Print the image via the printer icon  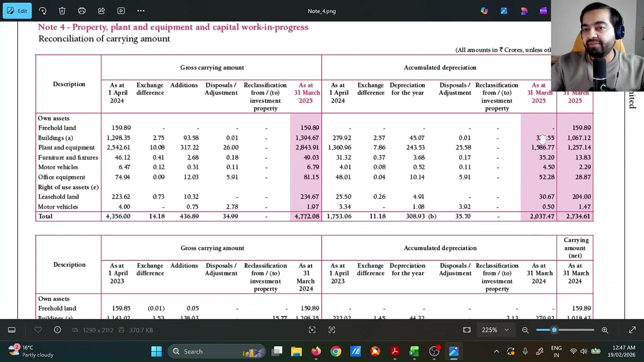click(x=82, y=11)
